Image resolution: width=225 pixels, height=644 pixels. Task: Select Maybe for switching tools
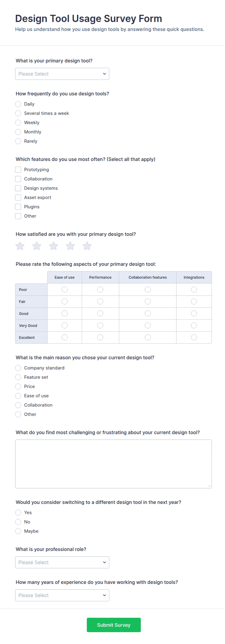18,531
